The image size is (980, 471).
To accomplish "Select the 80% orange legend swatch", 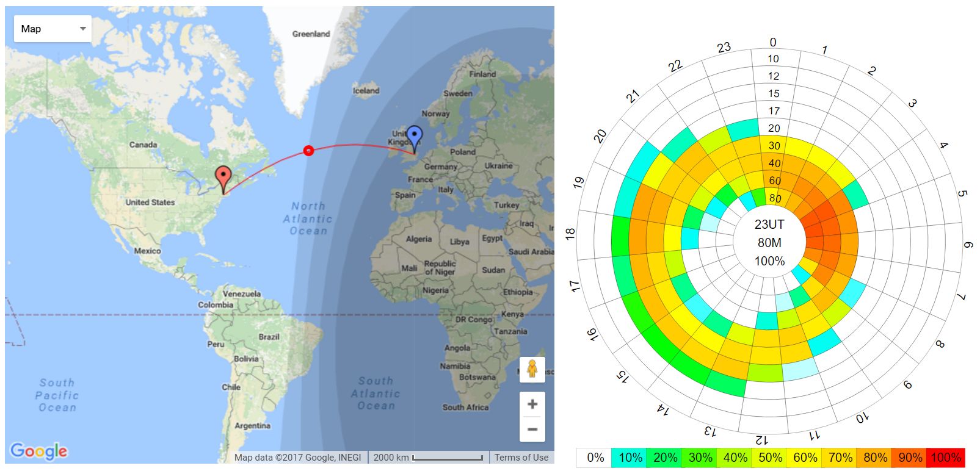I will tap(875, 458).
